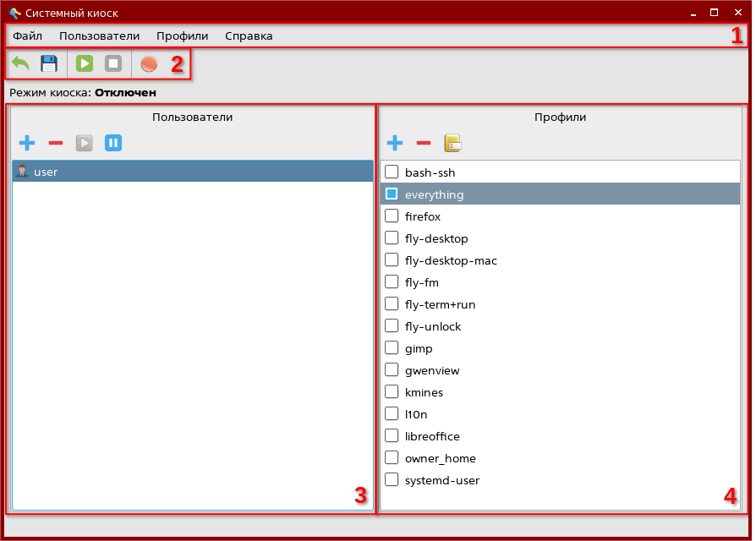The image size is (756, 541).
Task: Enable the bash-ssh profile checkbox
Action: (x=392, y=172)
